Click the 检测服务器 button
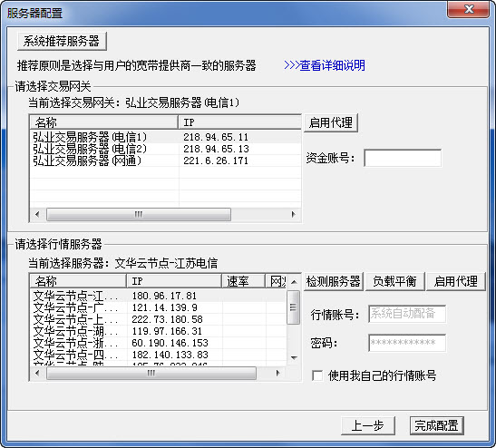 pos(334,281)
